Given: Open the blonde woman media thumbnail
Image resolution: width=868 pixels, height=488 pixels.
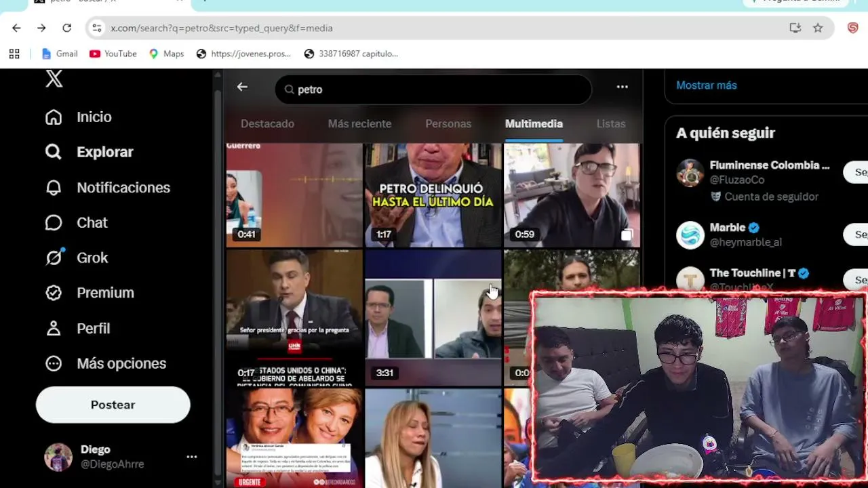Looking at the screenshot, I should point(433,438).
